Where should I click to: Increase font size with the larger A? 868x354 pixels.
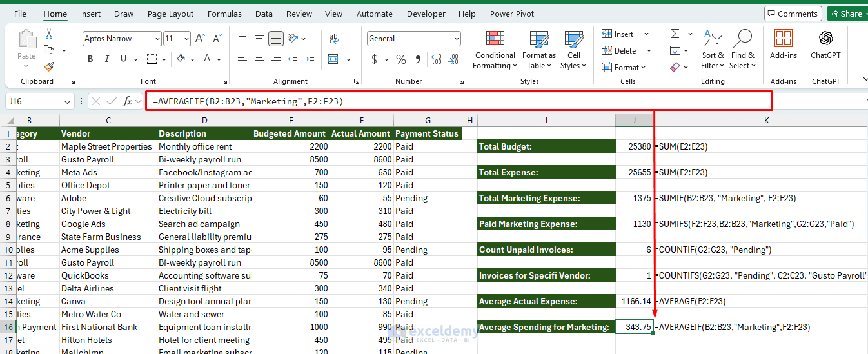click(x=200, y=39)
